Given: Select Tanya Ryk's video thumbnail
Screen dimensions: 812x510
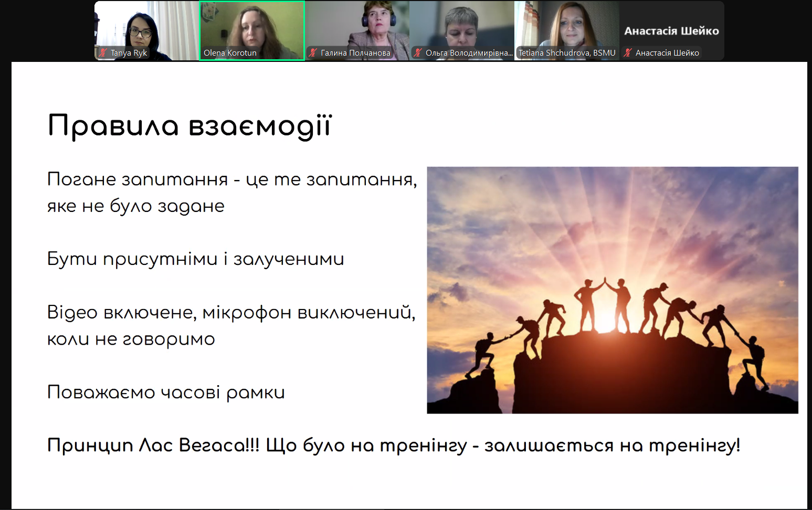Looking at the screenshot, I should coord(146,30).
